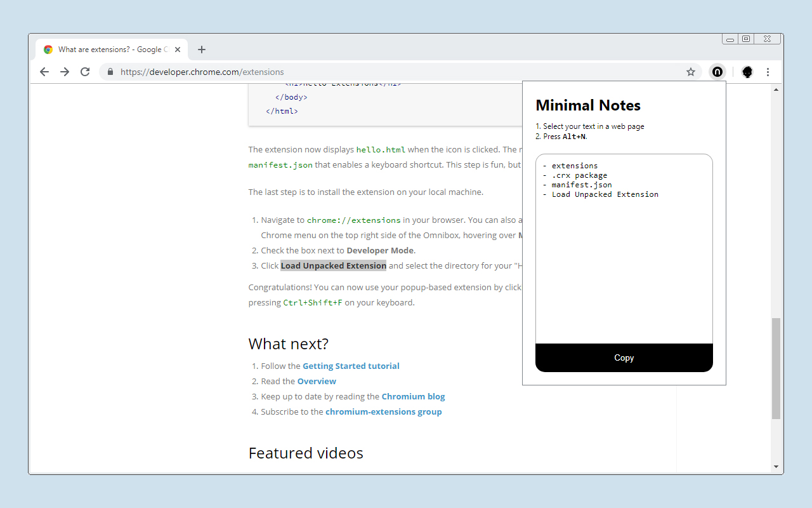The height and width of the screenshot is (508, 812).
Task: Open the Getting Started tutorial link
Action: [351, 366]
